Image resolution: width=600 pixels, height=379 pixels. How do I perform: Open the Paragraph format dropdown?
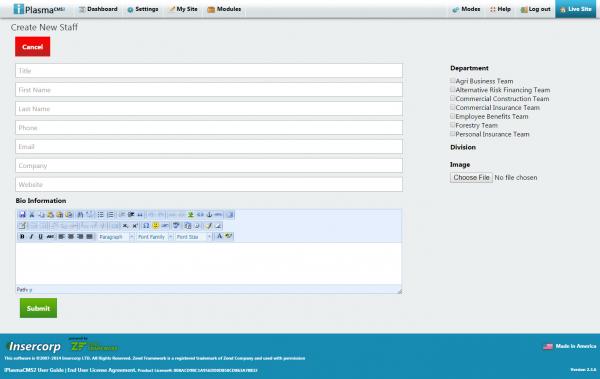click(x=115, y=237)
